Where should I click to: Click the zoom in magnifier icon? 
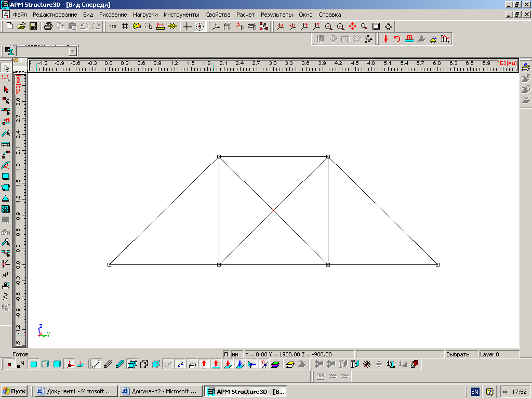pos(328,26)
